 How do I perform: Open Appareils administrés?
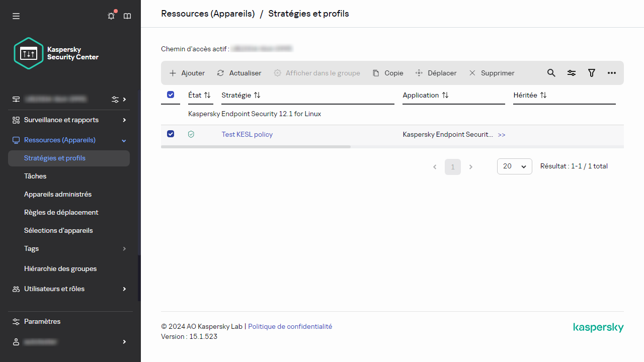click(58, 195)
